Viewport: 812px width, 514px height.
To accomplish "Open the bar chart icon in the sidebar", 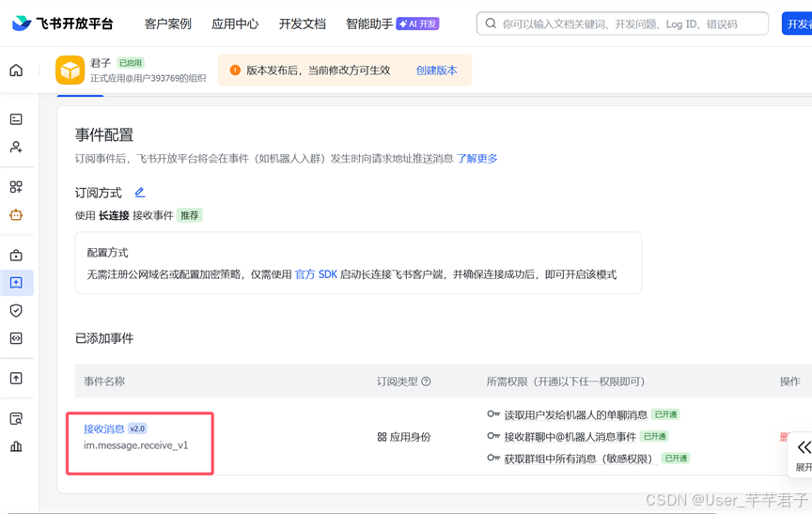I will click(16, 446).
